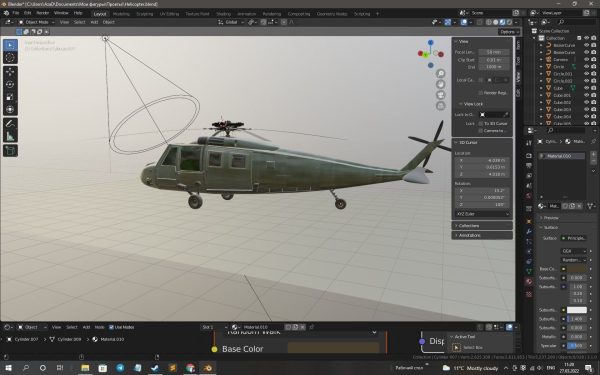Open the Global transform orientation dropdown
This screenshot has width=600, height=375.
pyautogui.click(x=231, y=22)
